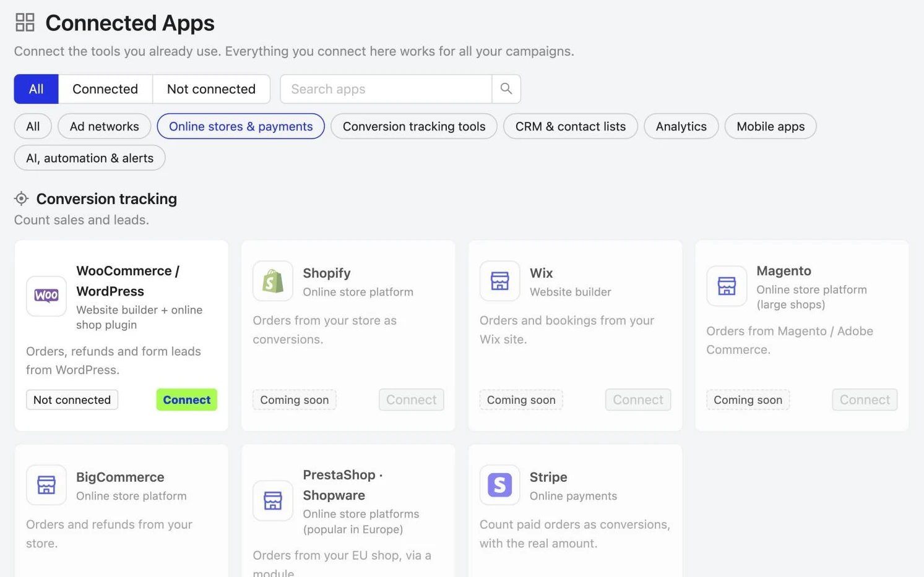Click the BigCommerce card title

tap(120, 477)
